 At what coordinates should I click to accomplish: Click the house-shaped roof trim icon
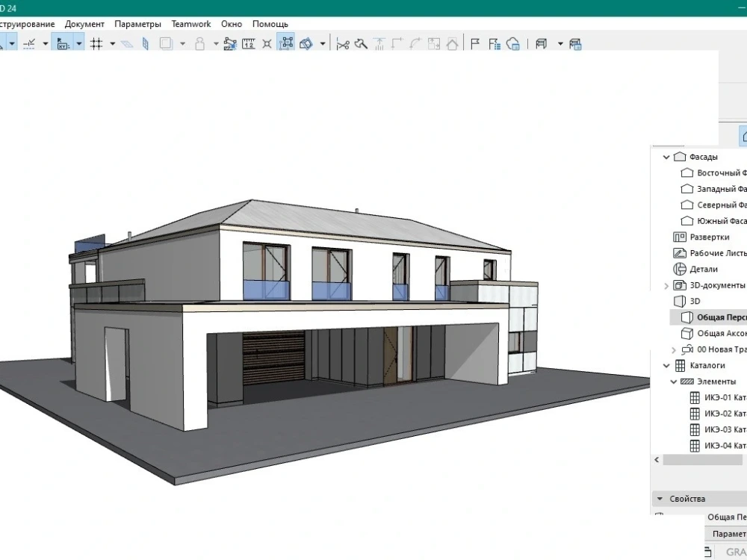(452, 44)
